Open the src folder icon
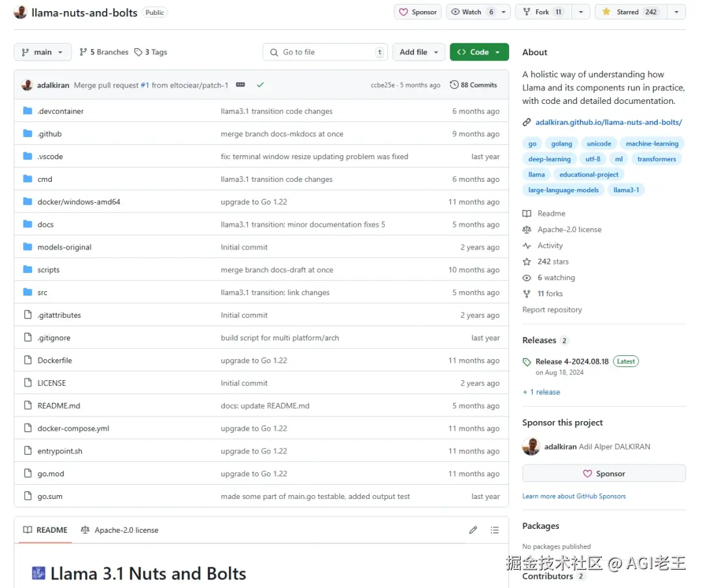 tap(28, 292)
